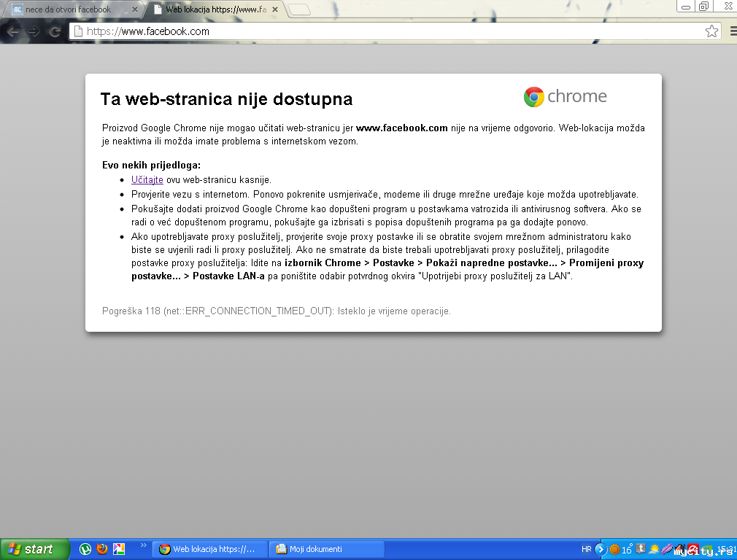737x560 pixels.
Task: Click the page icon inside the address bar
Action: pos(79,31)
